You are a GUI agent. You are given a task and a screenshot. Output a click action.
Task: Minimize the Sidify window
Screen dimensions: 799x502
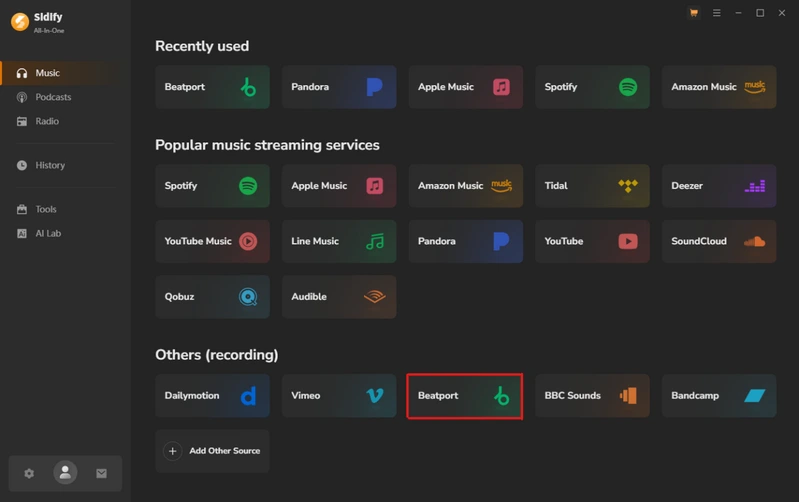pos(738,13)
